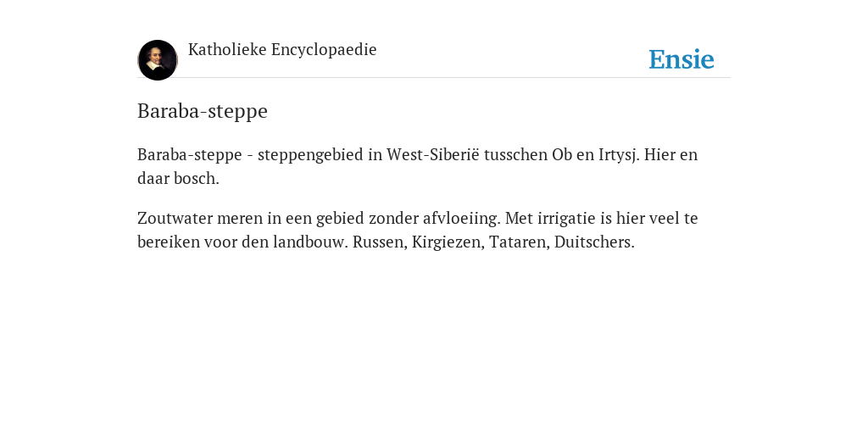Click the word Irtysj in first paragraph

[620, 155]
